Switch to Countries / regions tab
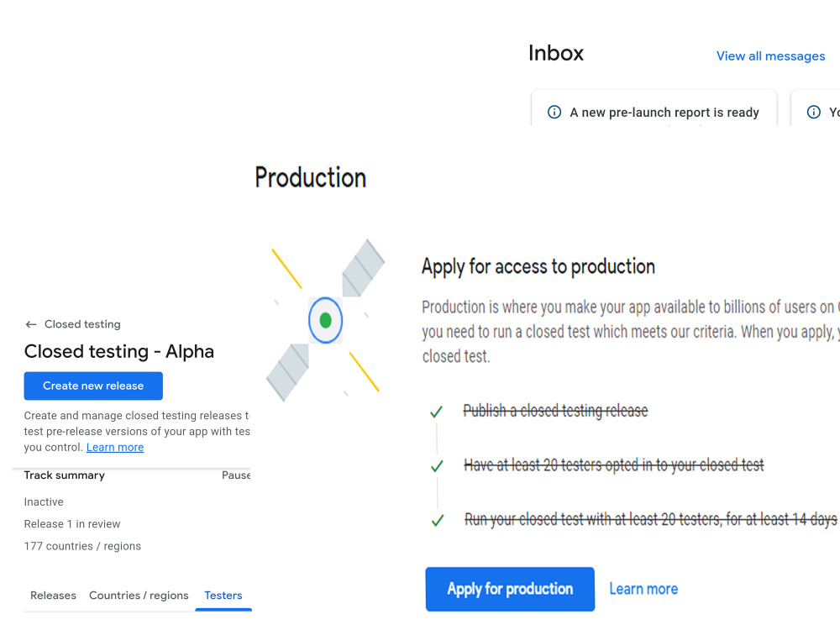 point(139,596)
